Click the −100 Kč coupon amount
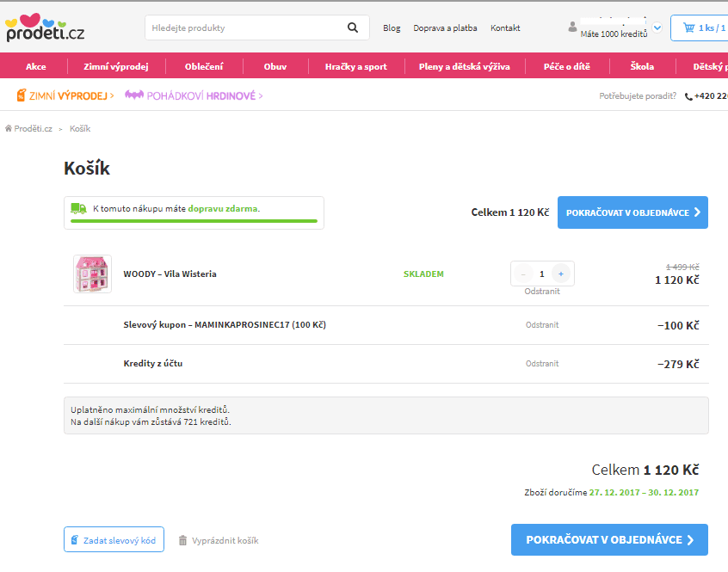Screen dimensions: 728x572 pos(678,326)
